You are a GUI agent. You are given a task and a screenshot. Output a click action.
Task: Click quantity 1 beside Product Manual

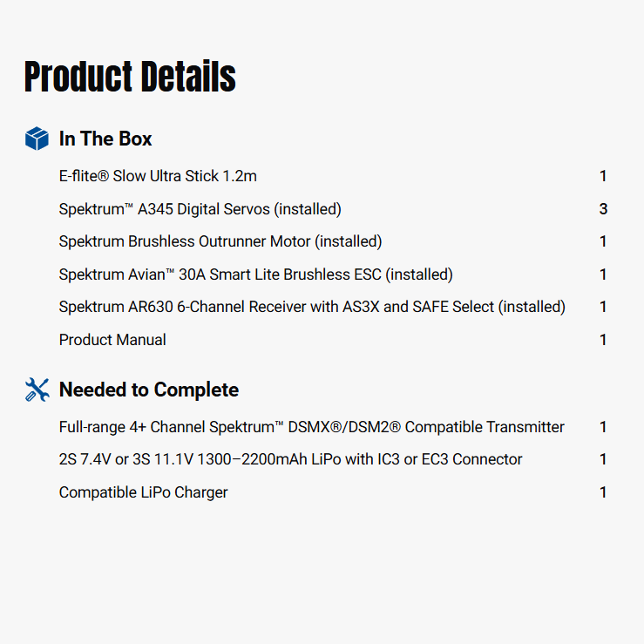pyautogui.click(x=603, y=340)
